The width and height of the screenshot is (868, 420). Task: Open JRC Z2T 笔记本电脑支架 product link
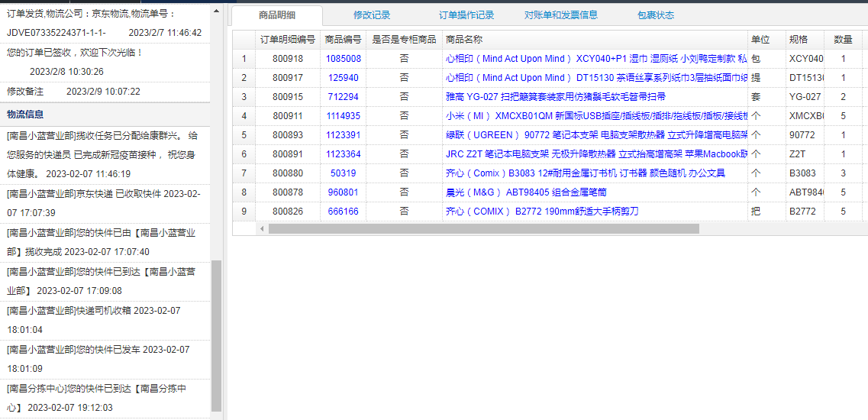coord(597,154)
